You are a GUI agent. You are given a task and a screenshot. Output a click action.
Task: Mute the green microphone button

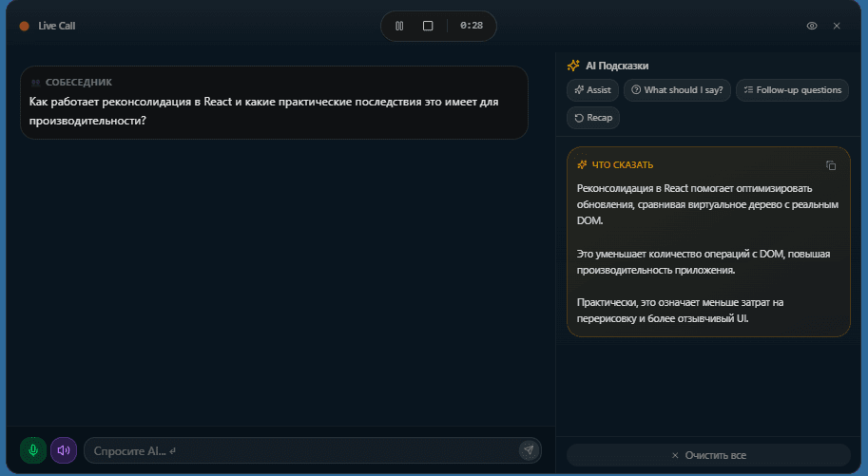pos(33,450)
